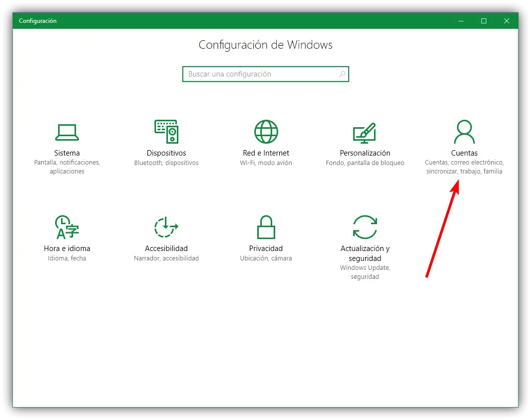Click the Dispositivos label
Viewport: 531px width, 420px height.
166,153
